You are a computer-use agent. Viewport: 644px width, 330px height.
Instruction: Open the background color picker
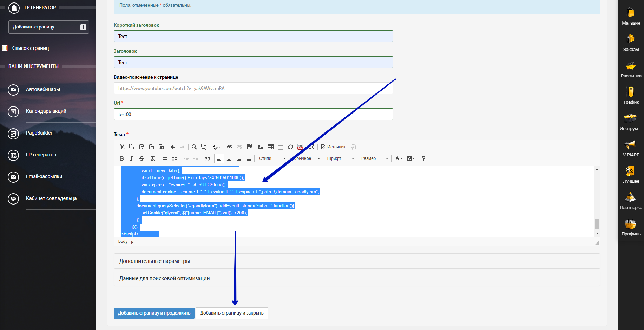pyautogui.click(x=410, y=158)
